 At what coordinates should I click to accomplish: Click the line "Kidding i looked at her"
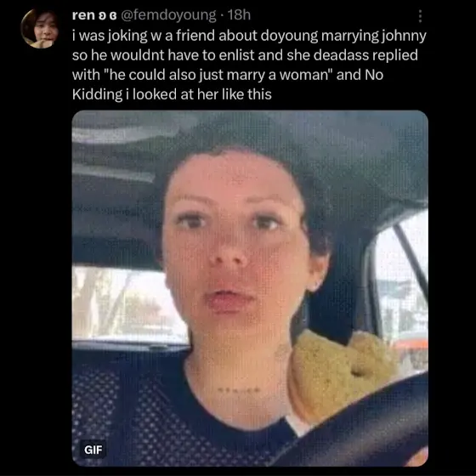172,94
